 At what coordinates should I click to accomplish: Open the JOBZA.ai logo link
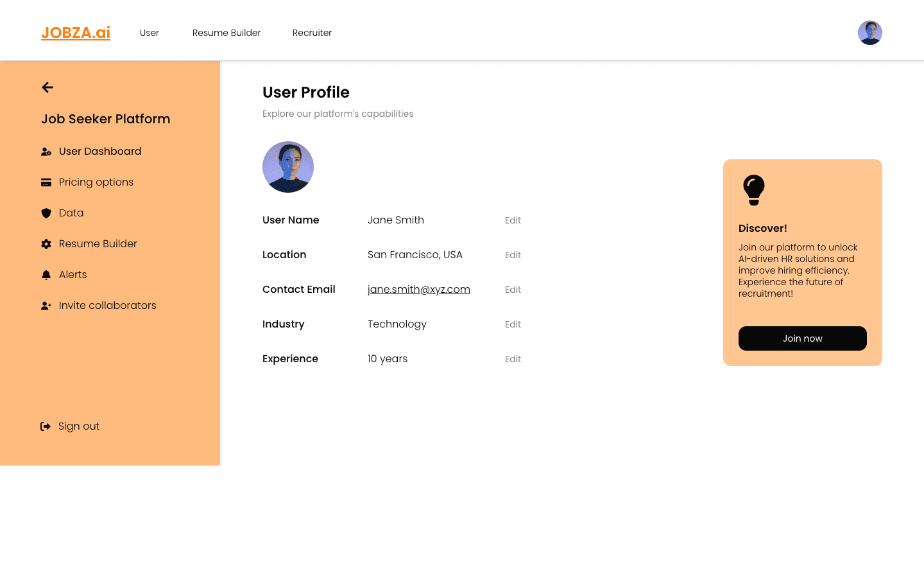(76, 32)
